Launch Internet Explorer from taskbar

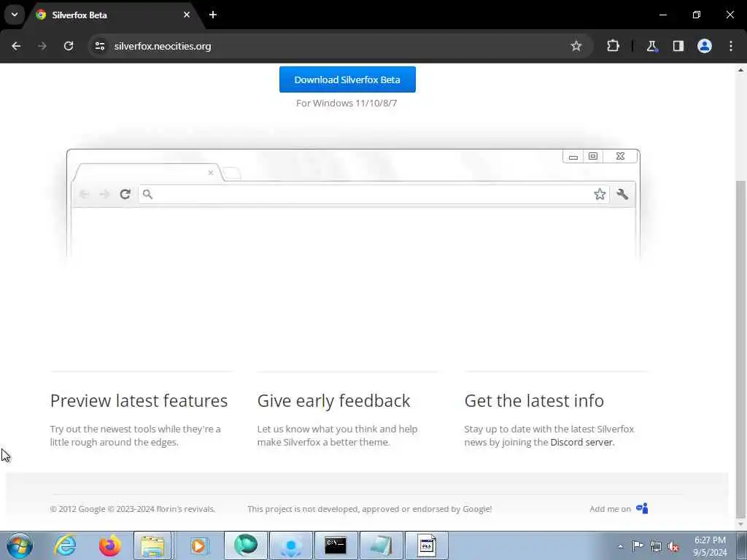65,545
